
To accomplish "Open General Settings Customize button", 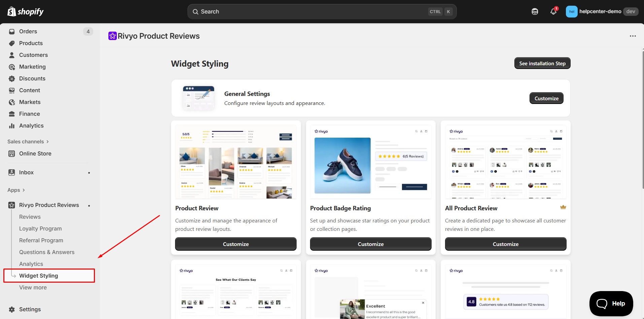I will tap(546, 98).
